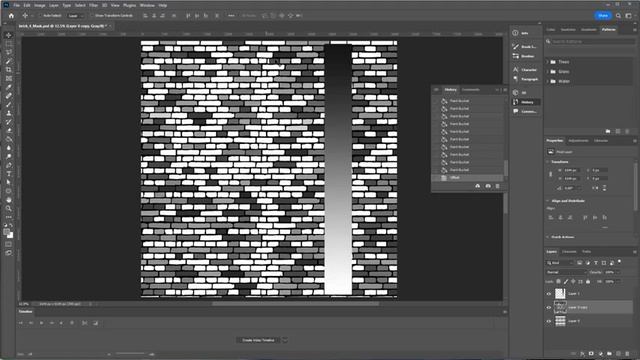Toggle link width and height icon
The width and height of the screenshot is (640, 360).
tap(550, 174)
